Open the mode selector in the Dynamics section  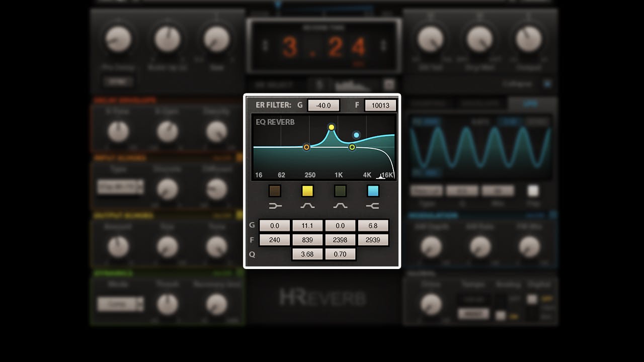click(x=120, y=304)
